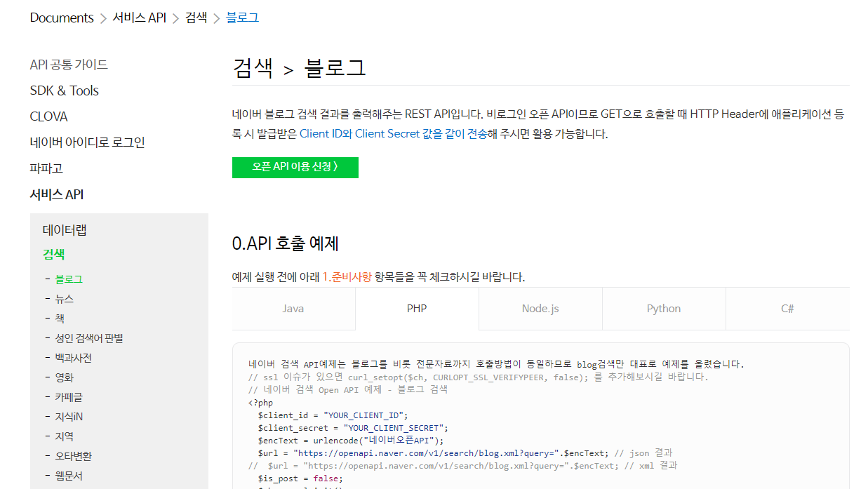Select 서비스 API in sidebar
The image size is (868, 489).
[x=56, y=194]
